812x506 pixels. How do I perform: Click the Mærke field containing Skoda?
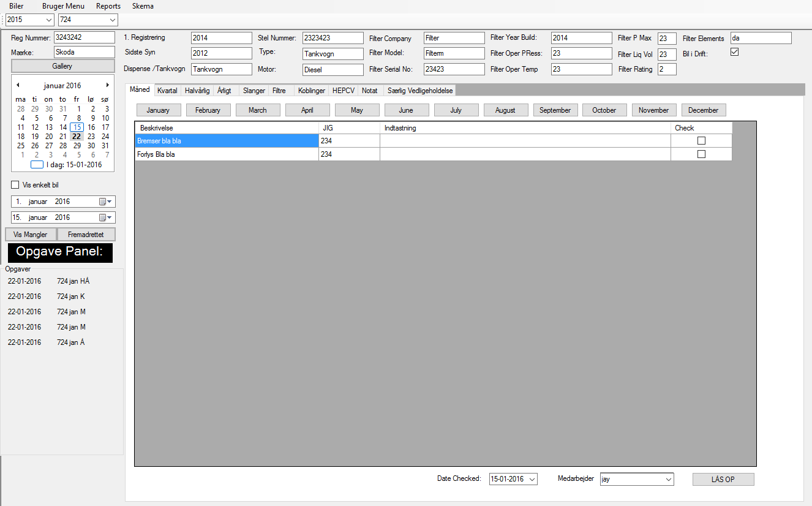(x=85, y=52)
